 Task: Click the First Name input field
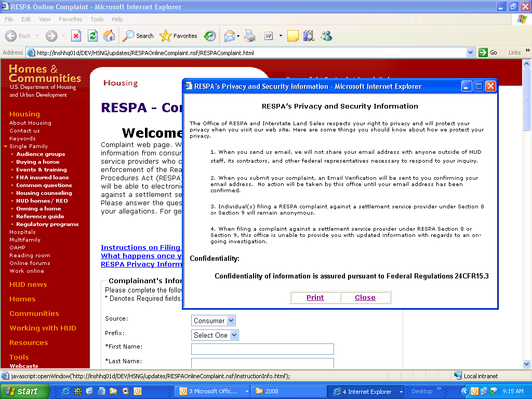tap(262, 349)
